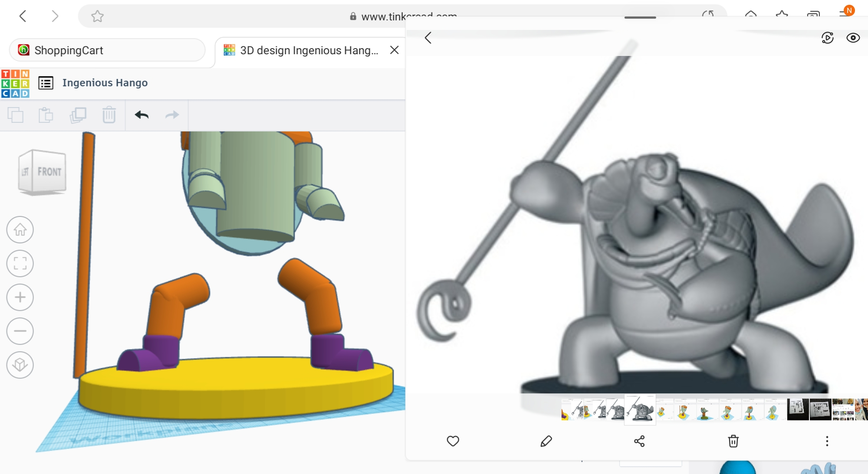This screenshot has width=868, height=474.
Task: Switch to the ShoppingCart tab
Action: point(107,50)
